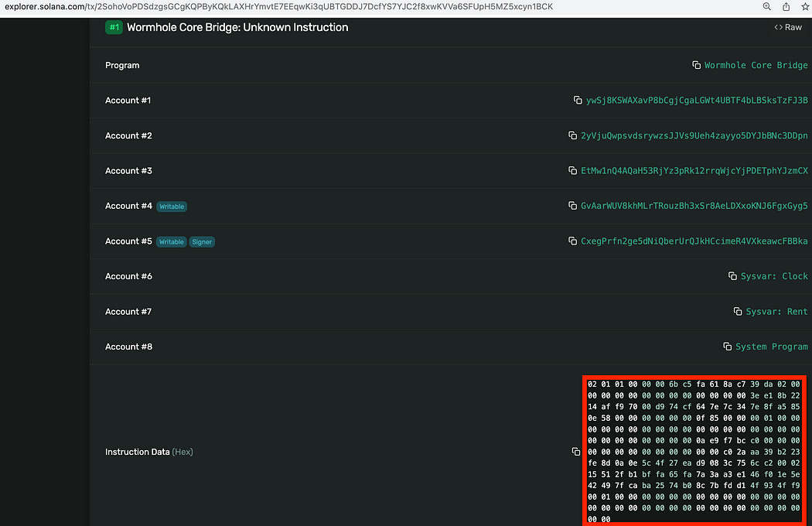This screenshot has width=812, height=526.
Task: Click the Writable badge on Account #4
Action: 172,207
